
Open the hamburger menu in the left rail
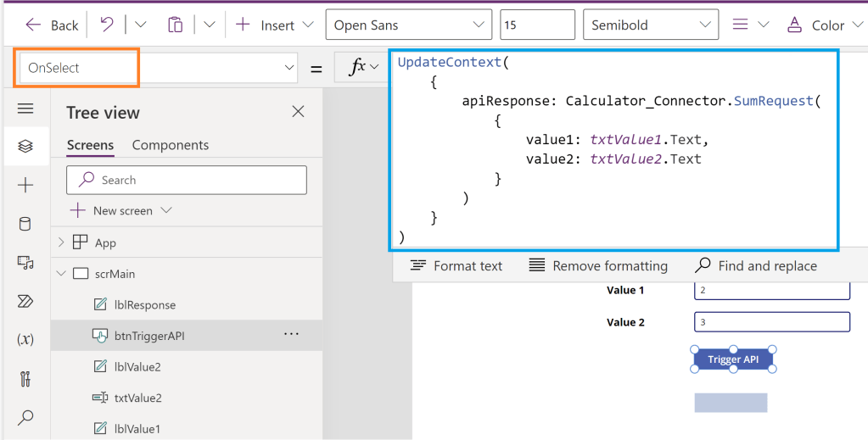pyautogui.click(x=25, y=109)
